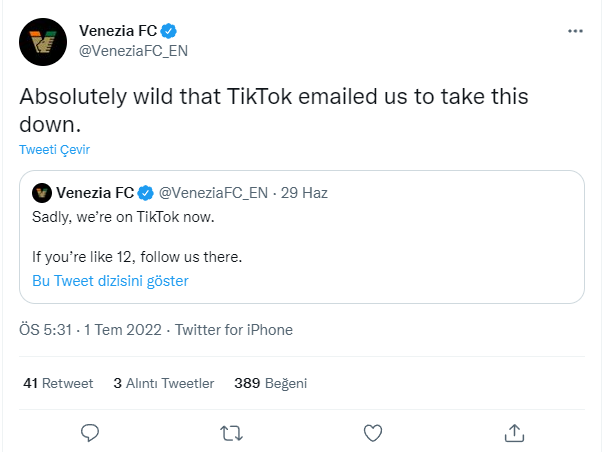View the 41 Retweet list
Image resolution: width=616 pixels, height=452 pixels.
click(57, 383)
